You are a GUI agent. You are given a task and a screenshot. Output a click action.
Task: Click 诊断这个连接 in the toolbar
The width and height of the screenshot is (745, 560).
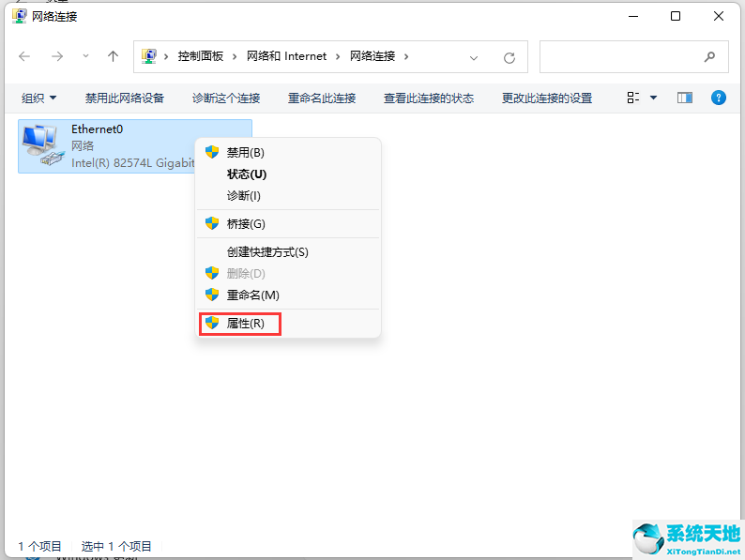click(226, 98)
